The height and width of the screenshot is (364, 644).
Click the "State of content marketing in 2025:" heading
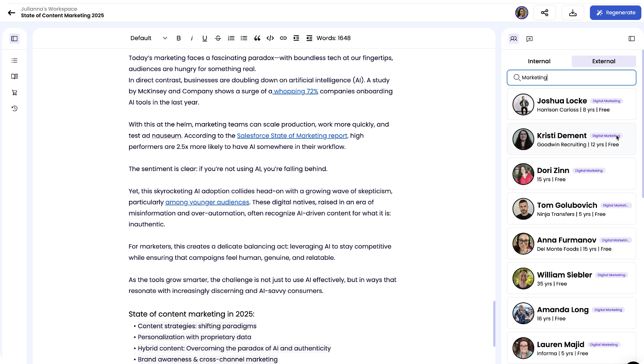[191, 314]
